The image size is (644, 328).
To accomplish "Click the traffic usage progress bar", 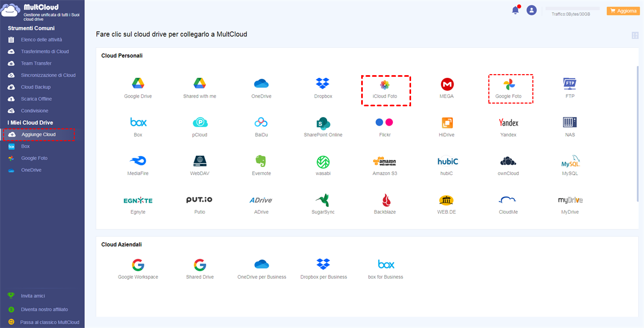I will click(572, 9).
